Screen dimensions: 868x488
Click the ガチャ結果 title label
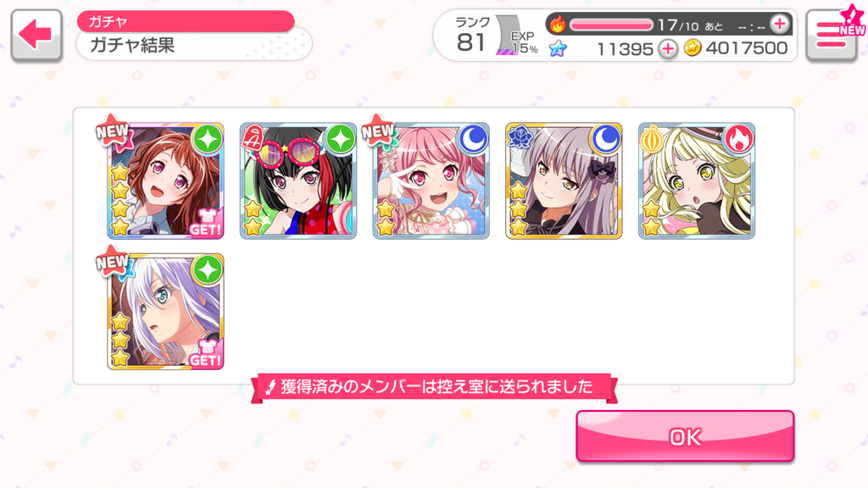pyautogui.click(x=132, y=45)
